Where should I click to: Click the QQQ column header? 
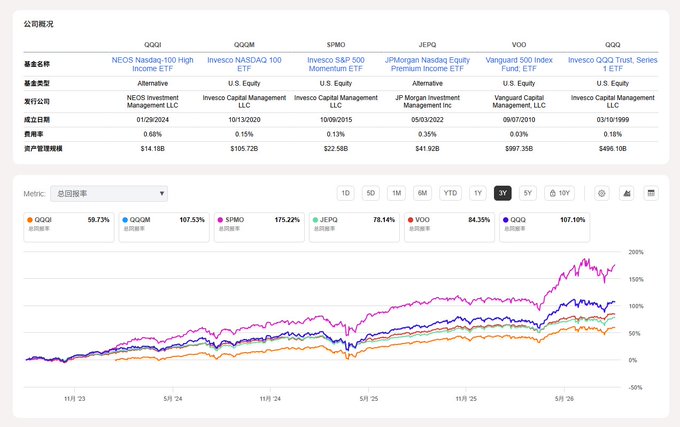(613, 45)
